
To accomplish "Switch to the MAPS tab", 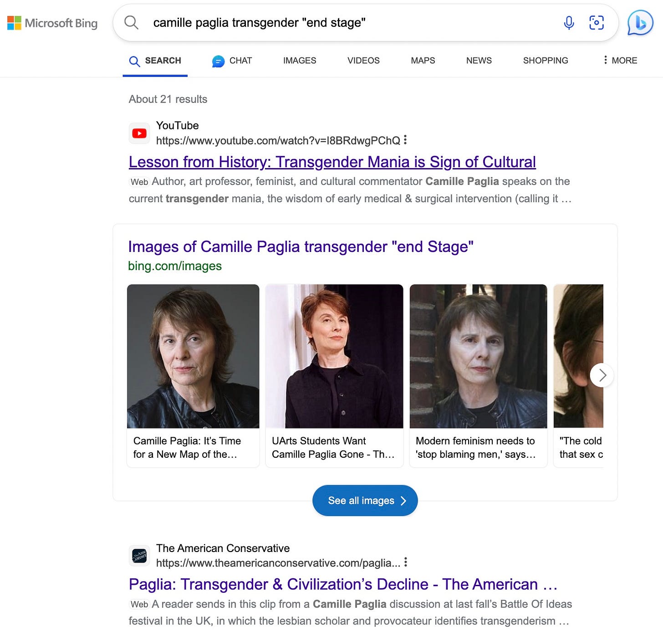I will 423,61.
